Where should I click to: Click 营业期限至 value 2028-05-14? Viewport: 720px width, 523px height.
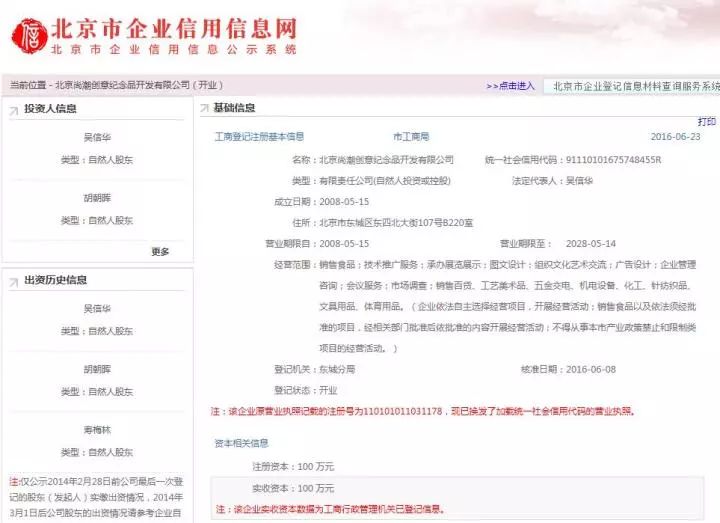(591, 244)
